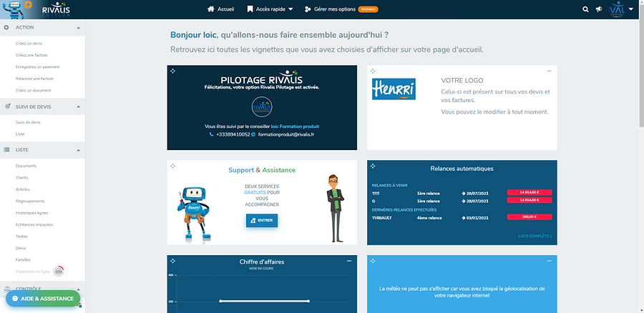Click move handle on Votre Logo card
The width and height of the screenshot is (644, 313).
coord(373,71)
